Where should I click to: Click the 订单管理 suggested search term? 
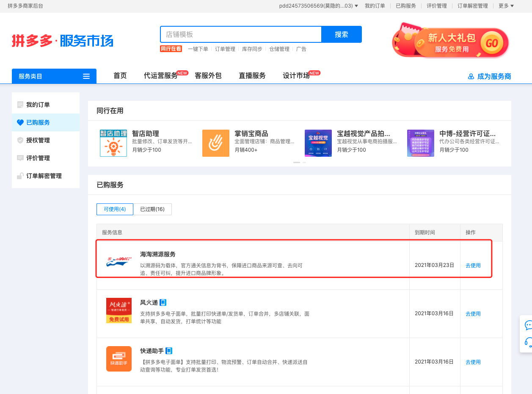(x=225, y=49)
